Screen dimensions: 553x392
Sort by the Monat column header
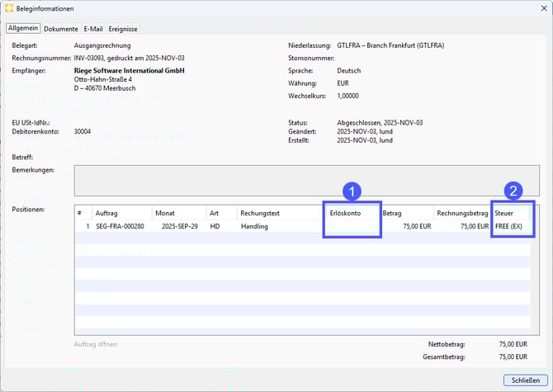coord(164,213)
